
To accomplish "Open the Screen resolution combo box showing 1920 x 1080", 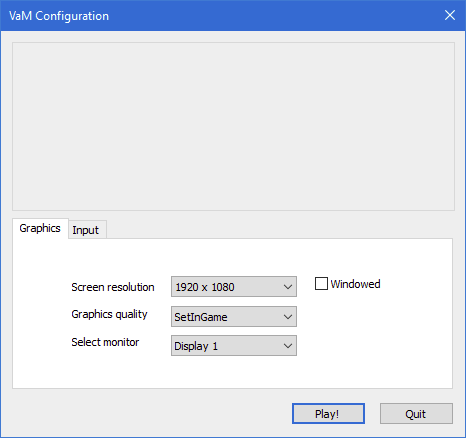I will [x=234, y=287].
